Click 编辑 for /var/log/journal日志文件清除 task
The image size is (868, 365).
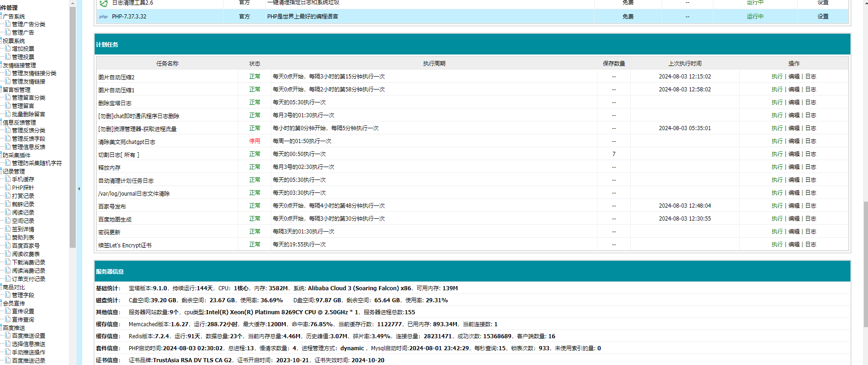(794, 193)
